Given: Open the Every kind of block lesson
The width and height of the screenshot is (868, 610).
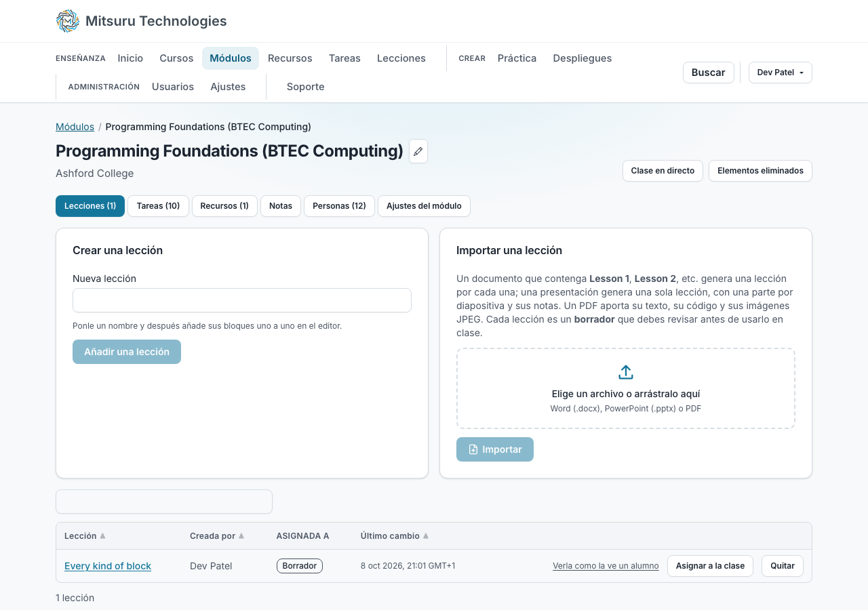Looking at the screenshot, I should click(108, 566).
